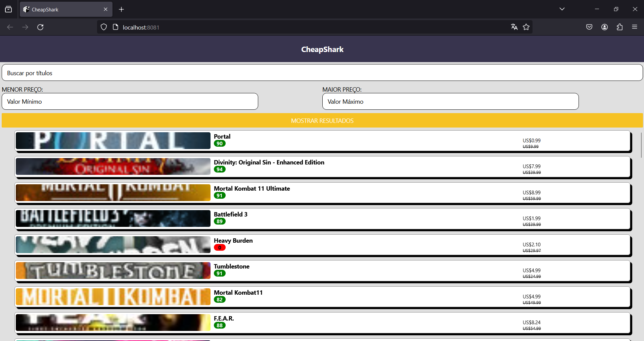Click the US$7.99 sale price
The image size is (644, 341).
[532, 166]
